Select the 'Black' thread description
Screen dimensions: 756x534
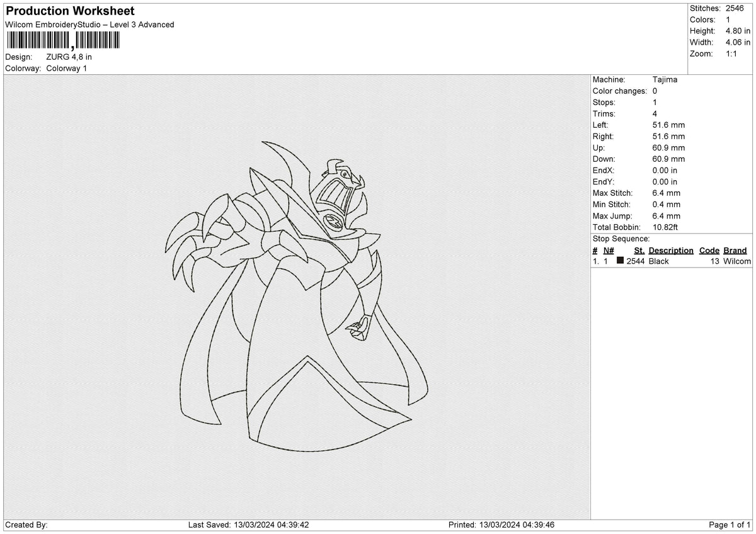coord(659,261)
